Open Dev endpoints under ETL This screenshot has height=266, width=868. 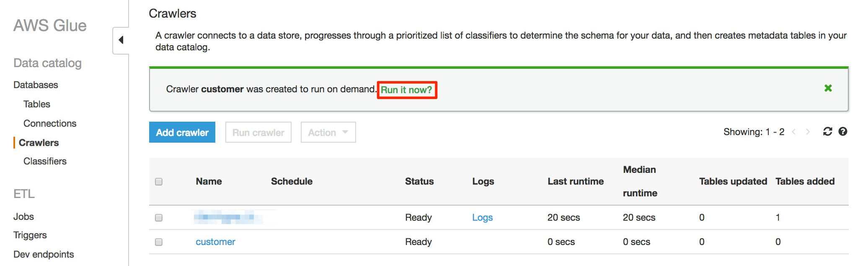pyautogui.click(x=44, y=254)
